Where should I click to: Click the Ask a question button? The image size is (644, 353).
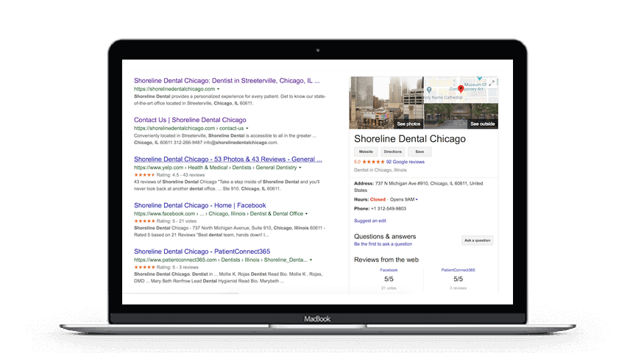pyautogui.click(x=477, y=240)
